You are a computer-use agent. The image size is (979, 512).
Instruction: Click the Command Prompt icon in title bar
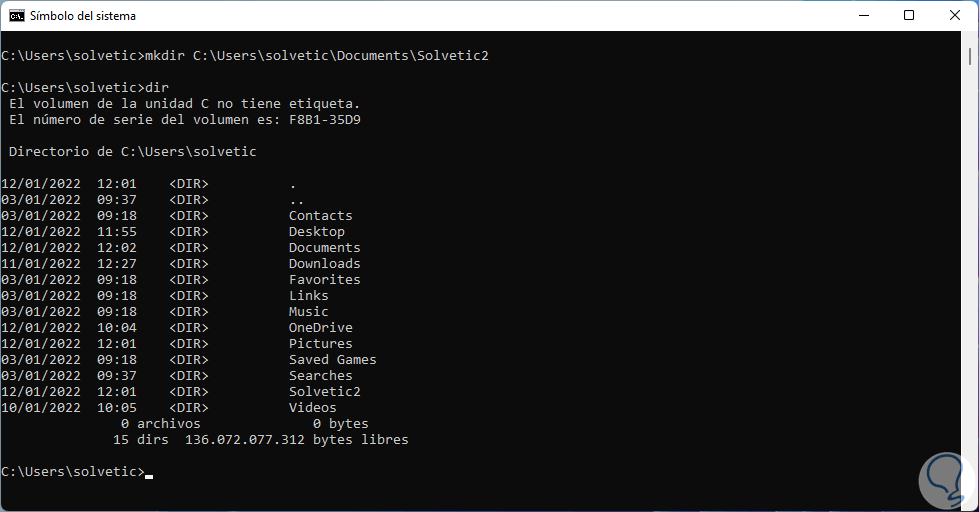pos(16,16)
